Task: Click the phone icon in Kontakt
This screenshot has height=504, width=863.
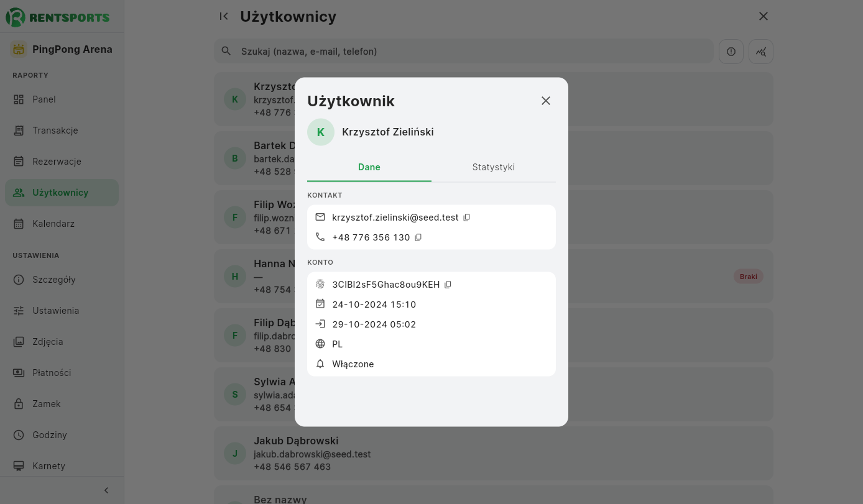Action: pyautogui.click(x=320, y=237)
